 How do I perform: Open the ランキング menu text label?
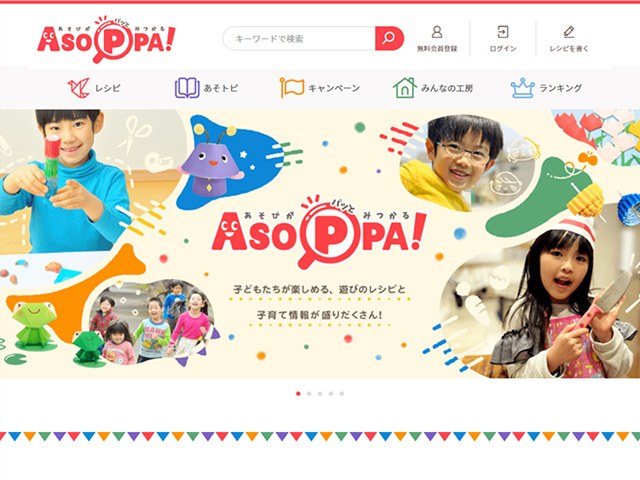tap(560, 88)
